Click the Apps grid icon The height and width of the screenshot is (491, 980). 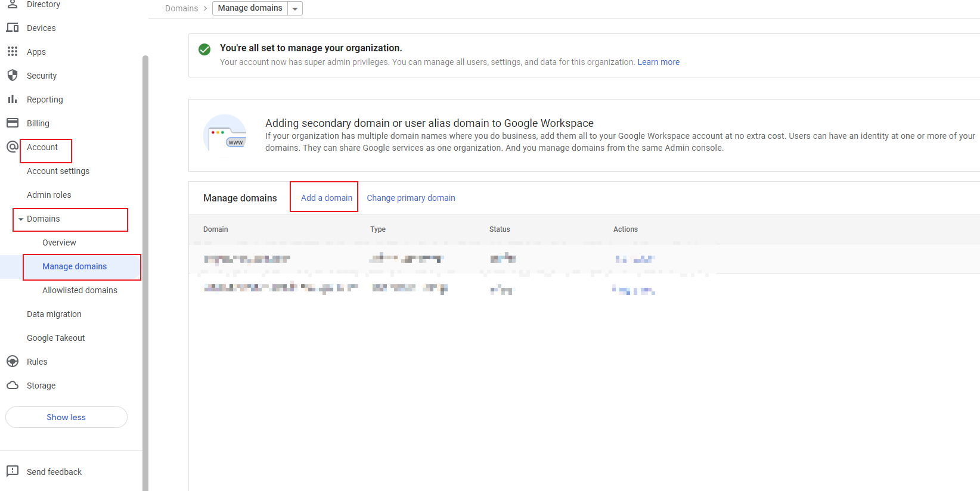13,52
